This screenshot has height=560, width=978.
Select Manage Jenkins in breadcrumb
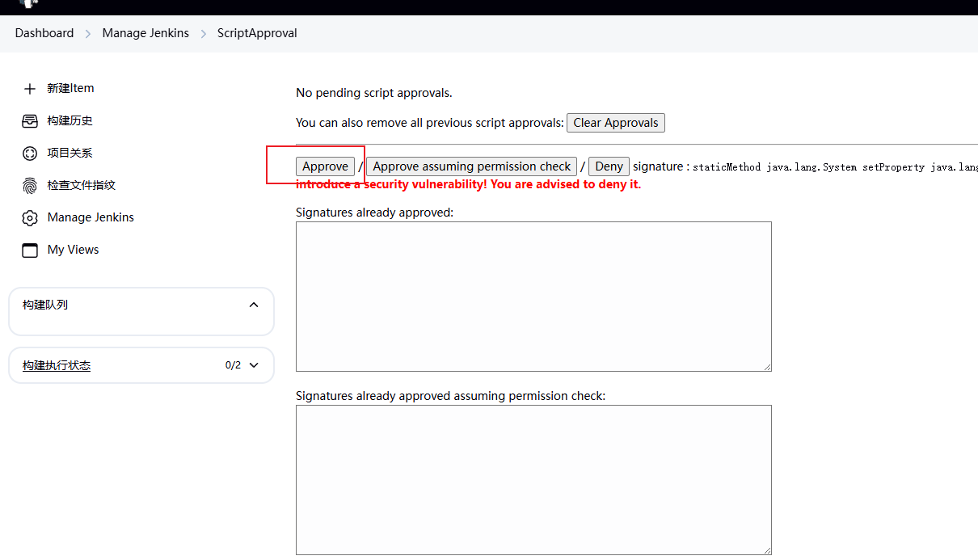pos(145,33)
